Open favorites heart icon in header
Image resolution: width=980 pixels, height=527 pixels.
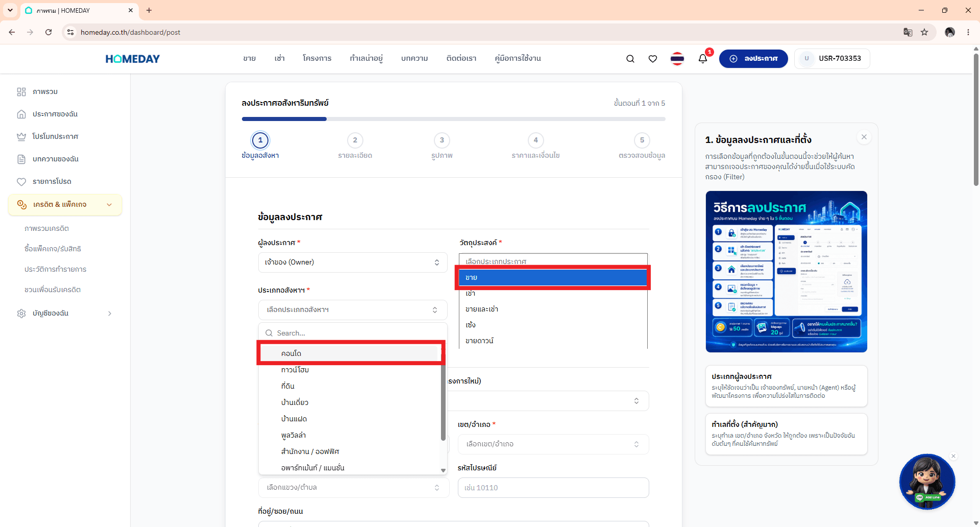point(653,59)
